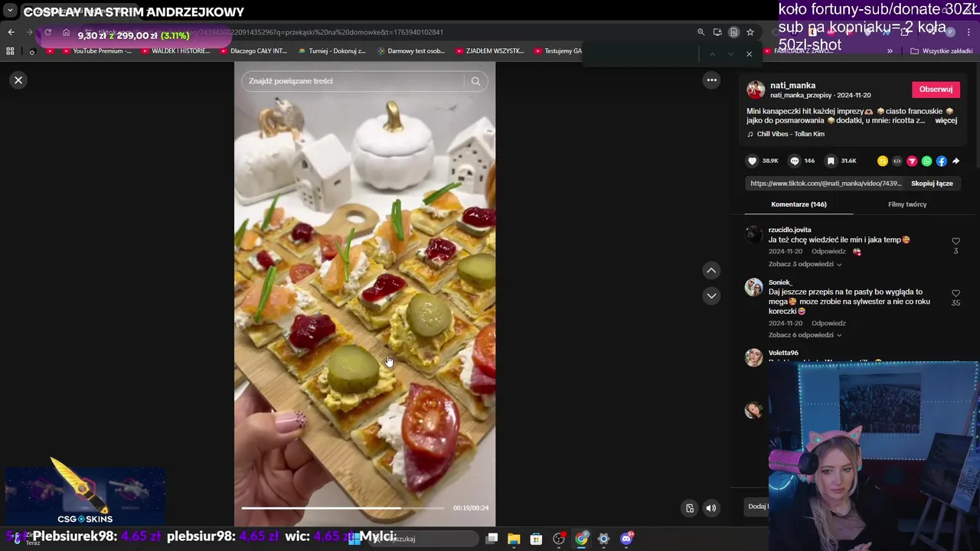980x551 pixels.
Task: Save video with the bookmark icon
Action: (831, 161)
